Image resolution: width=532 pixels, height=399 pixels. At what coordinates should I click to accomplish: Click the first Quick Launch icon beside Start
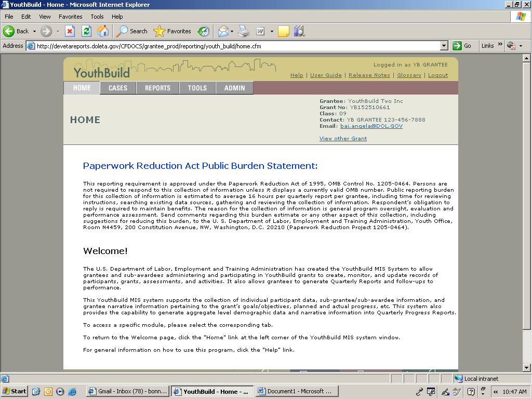click(36, 392)
